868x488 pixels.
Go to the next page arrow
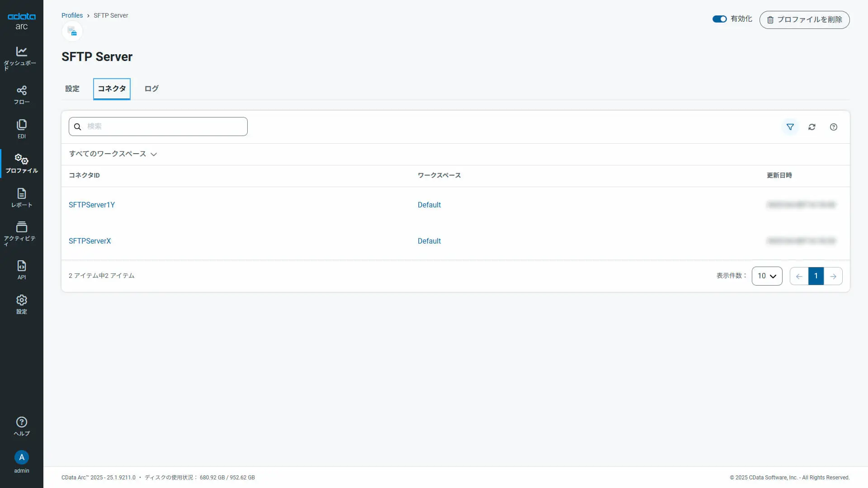click(833, 276)
